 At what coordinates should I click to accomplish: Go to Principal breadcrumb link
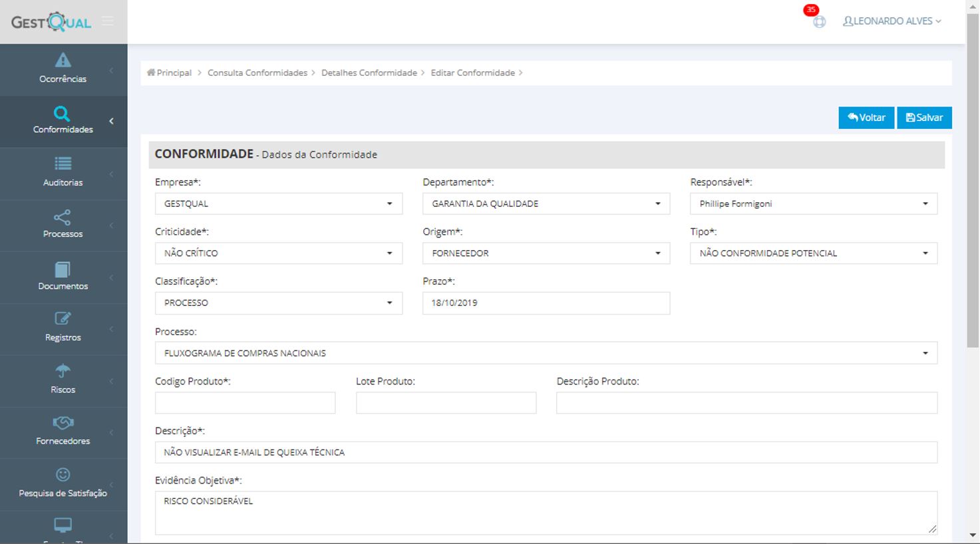(174, 72)
